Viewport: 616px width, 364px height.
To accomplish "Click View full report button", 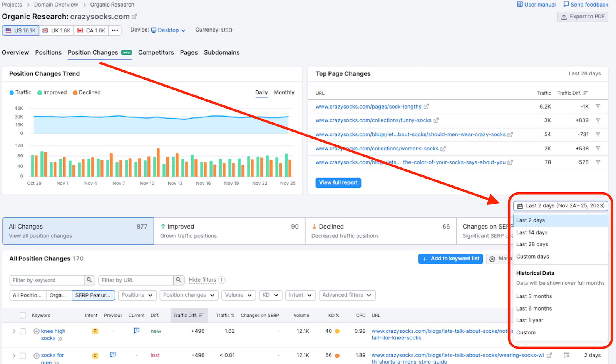I will 338,183.
